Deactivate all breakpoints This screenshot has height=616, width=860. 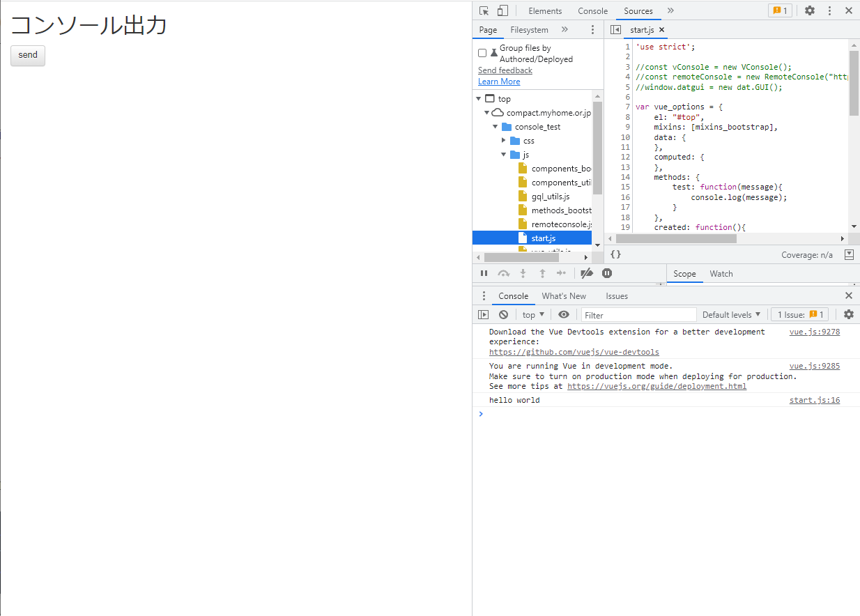click(587, 273)
